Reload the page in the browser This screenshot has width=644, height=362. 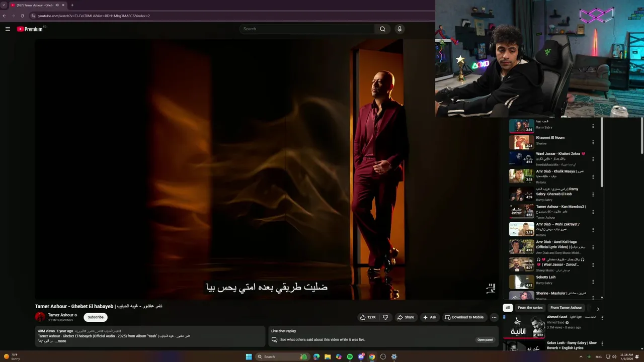pos(22,16)
